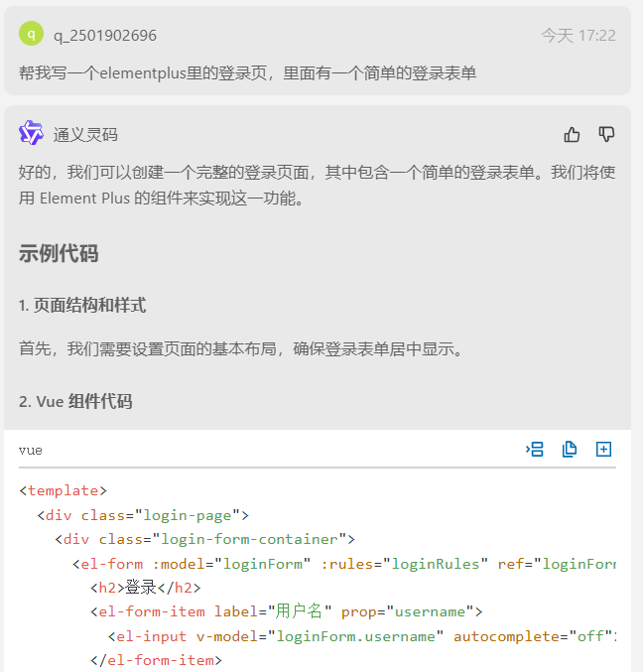Click the el-input v-model="loginForm.username" line
Screen dimensions: 643x672
pyautogui.click(x=362, y=636)
